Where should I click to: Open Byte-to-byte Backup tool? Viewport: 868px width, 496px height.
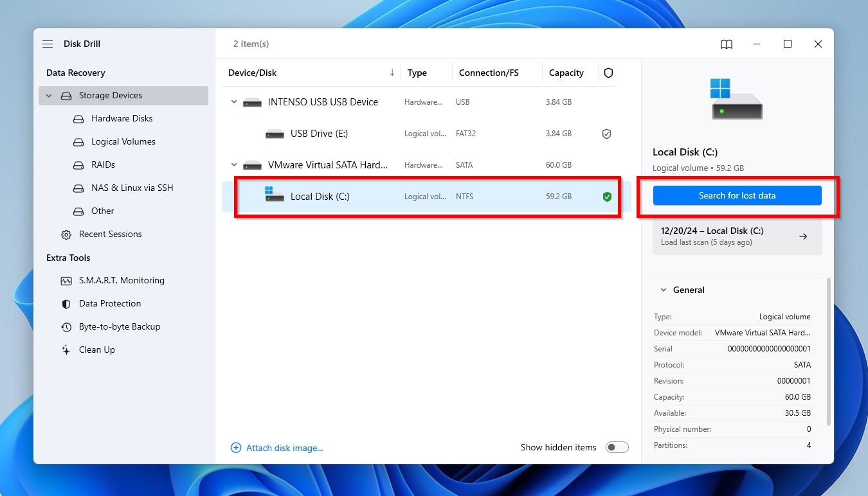pyautogui.click(x=120, y=327)
